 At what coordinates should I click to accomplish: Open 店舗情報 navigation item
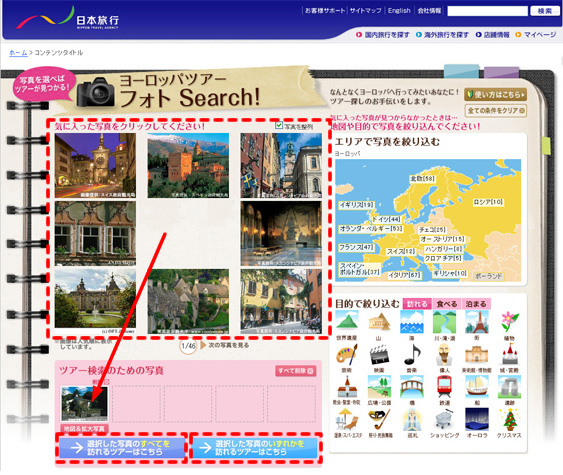pyautogui.click(x=493, y=35)
